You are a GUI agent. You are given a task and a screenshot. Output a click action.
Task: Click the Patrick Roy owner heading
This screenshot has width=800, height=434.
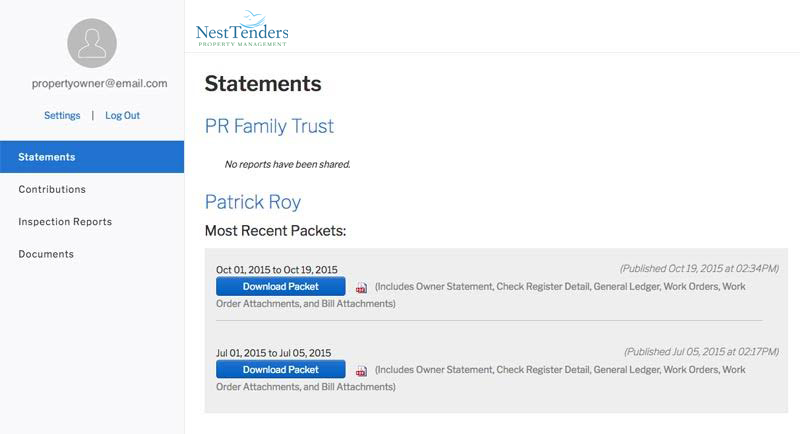252,202
